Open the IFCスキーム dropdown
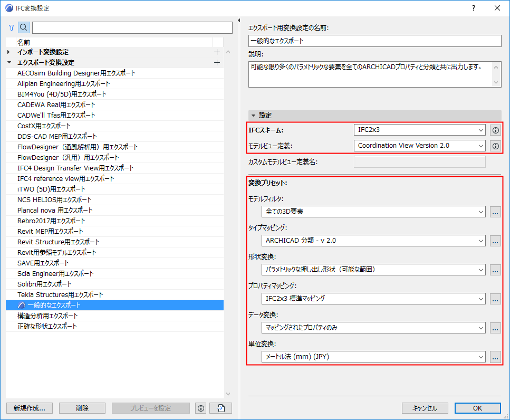510x420 pixels. (419, 130)
